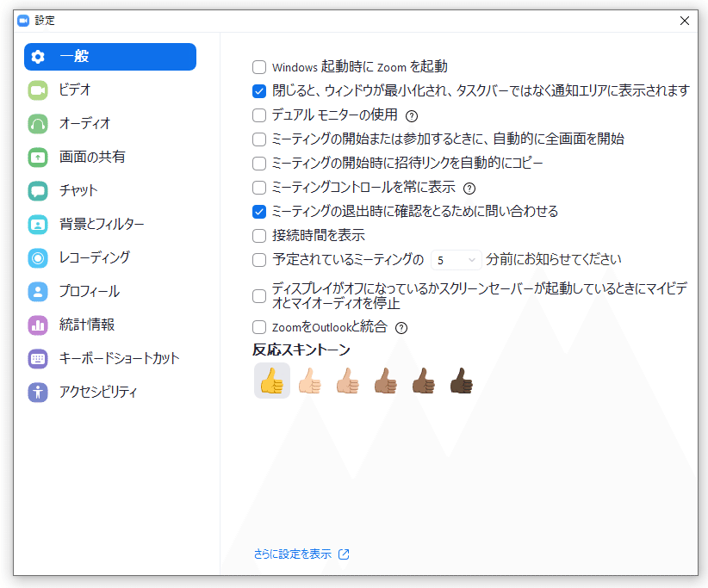
Task: Select medium-dark skin tone thumbs-up
Action: pyautogui.click(x=424, y=381)
